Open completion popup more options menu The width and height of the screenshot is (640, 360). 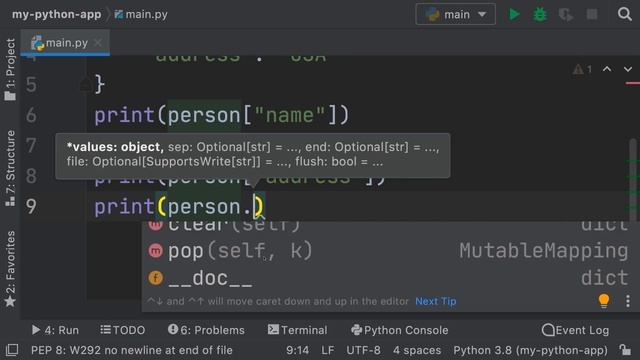(628, 301)
